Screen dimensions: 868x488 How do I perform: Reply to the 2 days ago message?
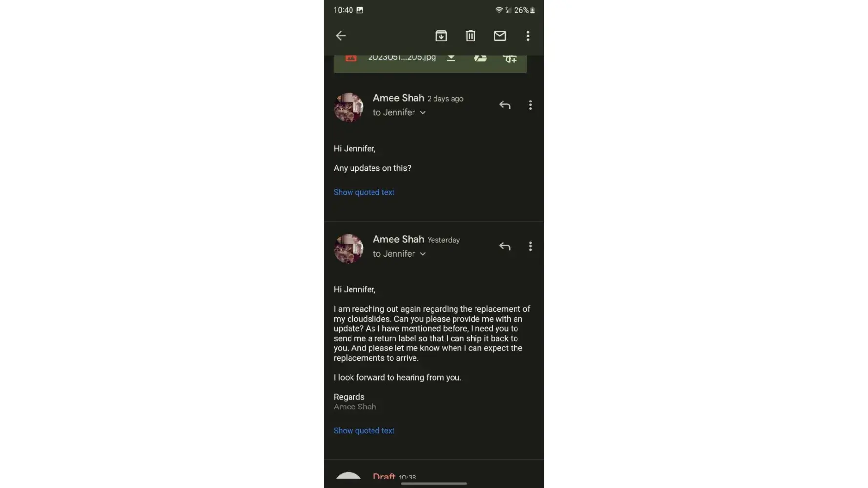point(505,105)
